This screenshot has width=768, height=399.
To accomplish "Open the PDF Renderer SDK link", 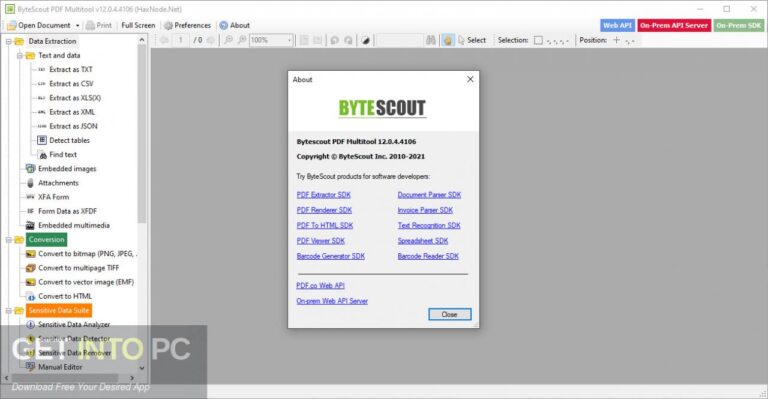I will (x=324, y=210).
